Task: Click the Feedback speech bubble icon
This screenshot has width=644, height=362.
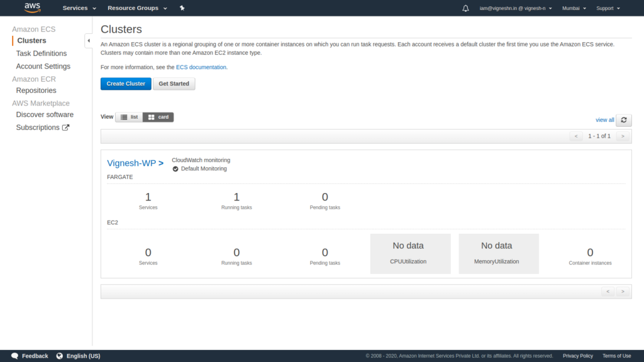Action: [x=15, y=356]
